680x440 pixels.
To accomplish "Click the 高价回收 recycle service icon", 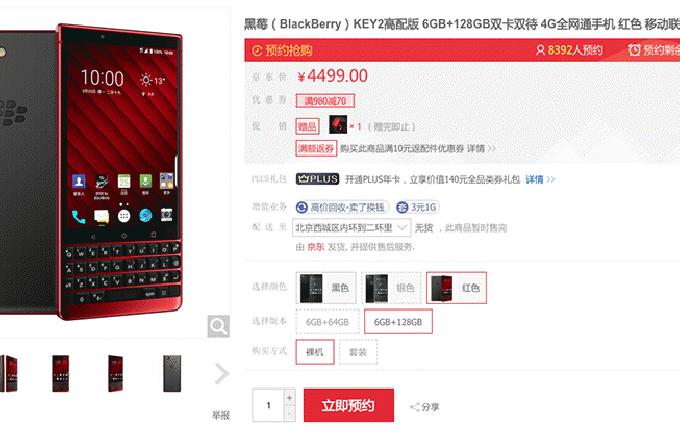I will (301, 207).
